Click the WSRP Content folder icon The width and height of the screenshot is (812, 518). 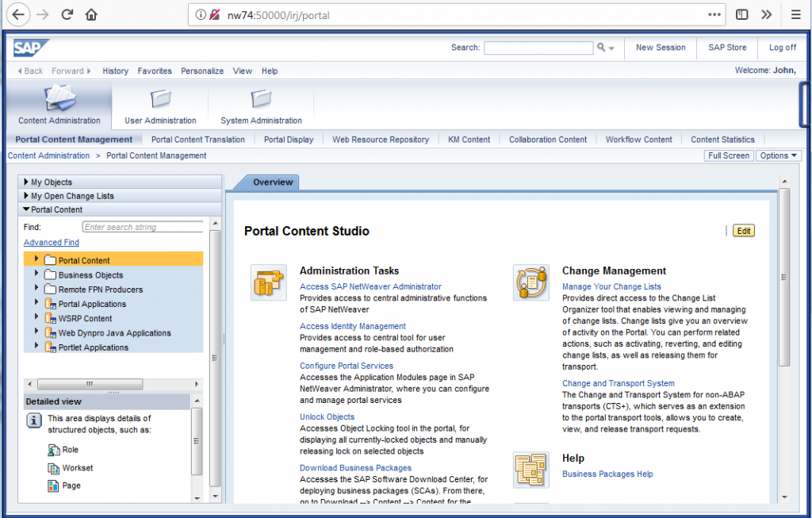pos(50,319)
